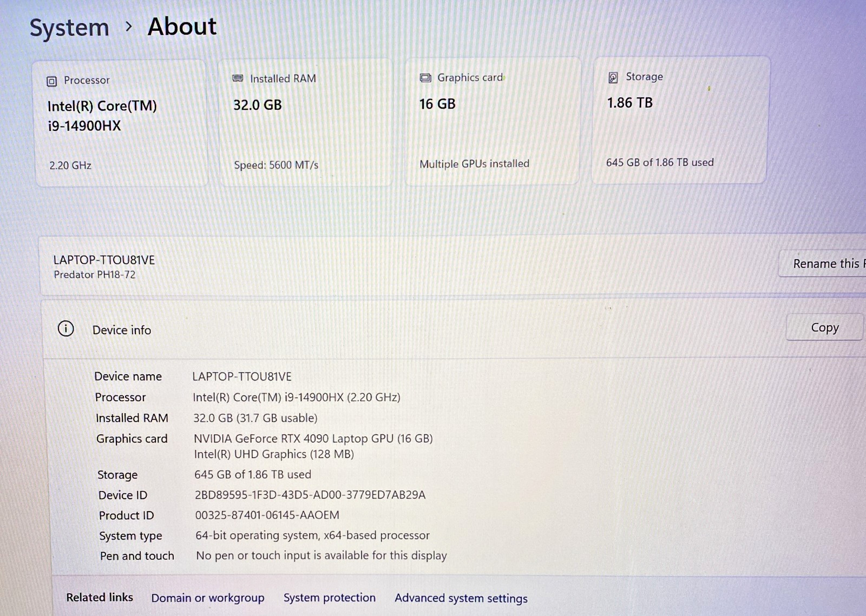Image resolution: width=866 pixels, height=616 pixels.
Task: Select the Product ID value 00325-87401-06145-AAOEM
Action: pyautogui.click(x=267, y=515)
